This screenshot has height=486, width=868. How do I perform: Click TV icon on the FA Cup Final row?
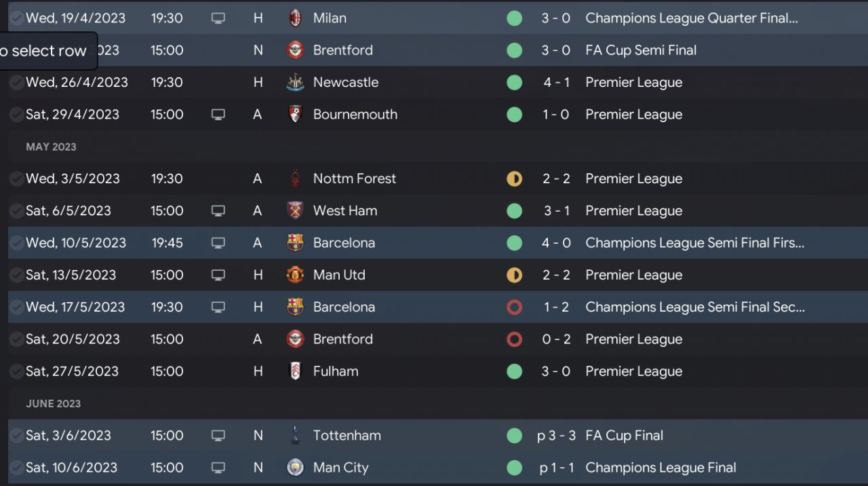218,436
